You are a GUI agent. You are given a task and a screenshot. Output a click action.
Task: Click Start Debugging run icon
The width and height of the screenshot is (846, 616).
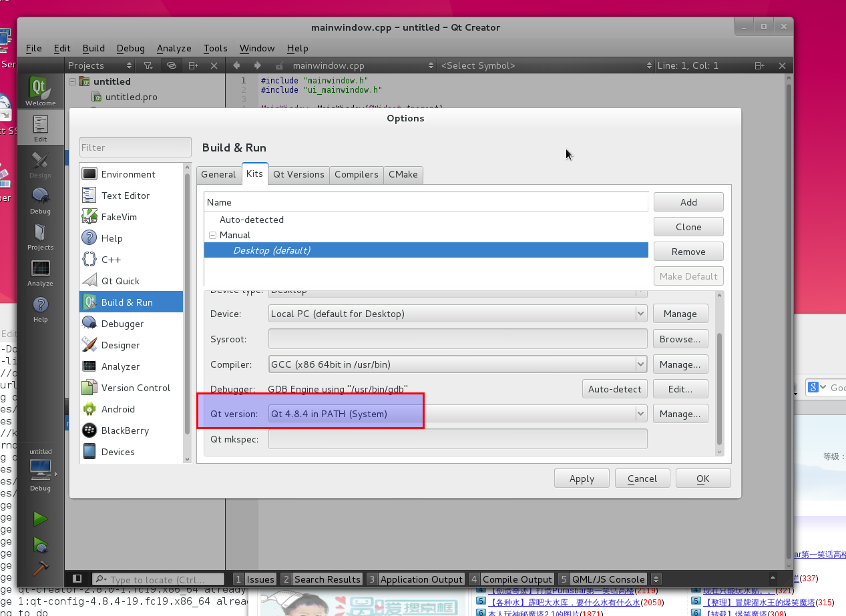pos(41,545)
